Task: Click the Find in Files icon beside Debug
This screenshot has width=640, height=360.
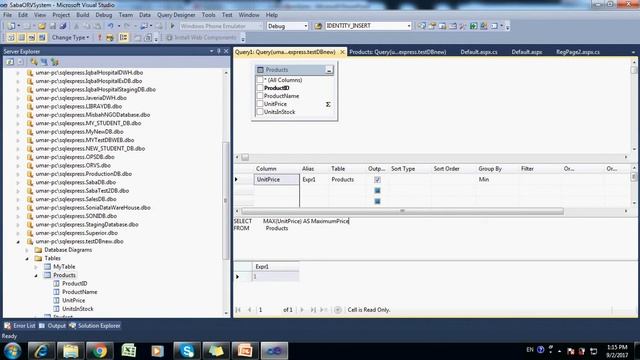Action: (318, 26)
